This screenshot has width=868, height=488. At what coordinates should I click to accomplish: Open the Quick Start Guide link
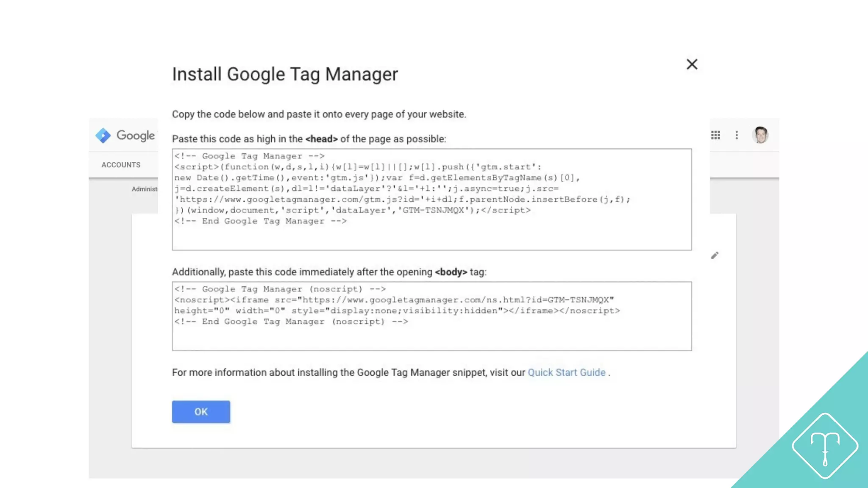click(566, 372)
